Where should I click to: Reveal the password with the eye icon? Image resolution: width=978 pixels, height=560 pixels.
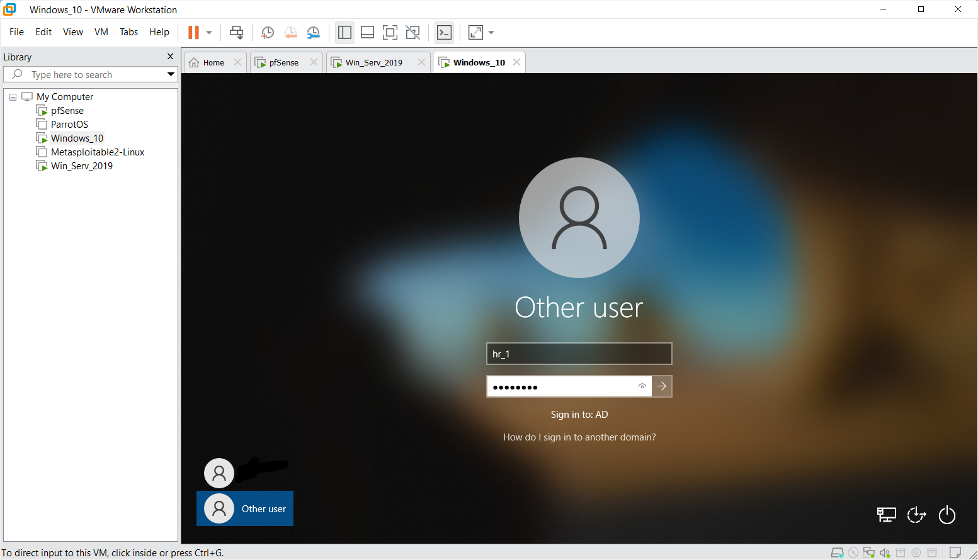tap(642, 386)
